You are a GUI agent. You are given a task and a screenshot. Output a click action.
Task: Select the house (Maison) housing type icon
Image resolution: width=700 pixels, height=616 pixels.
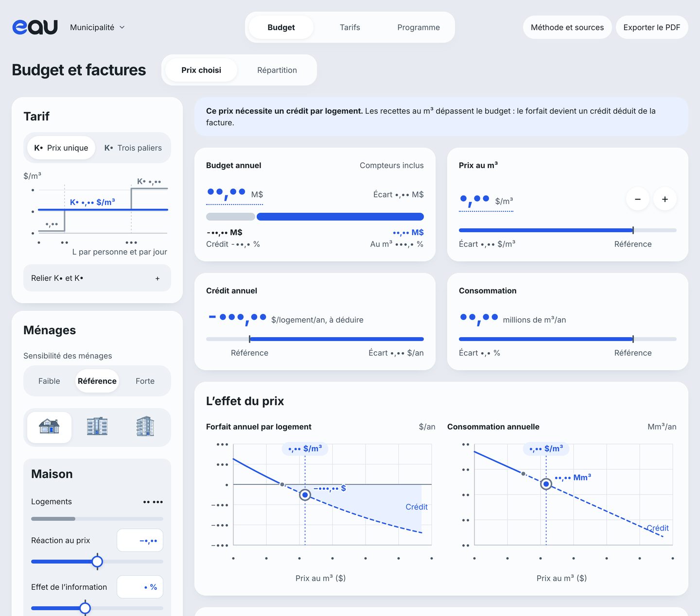pyautogui.click(x=49, y=427)
